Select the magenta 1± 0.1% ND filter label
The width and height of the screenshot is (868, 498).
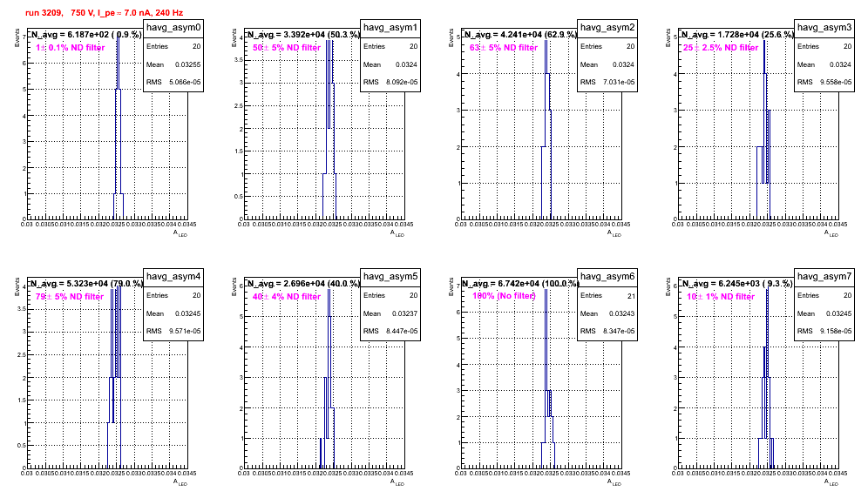coord(71,48)
